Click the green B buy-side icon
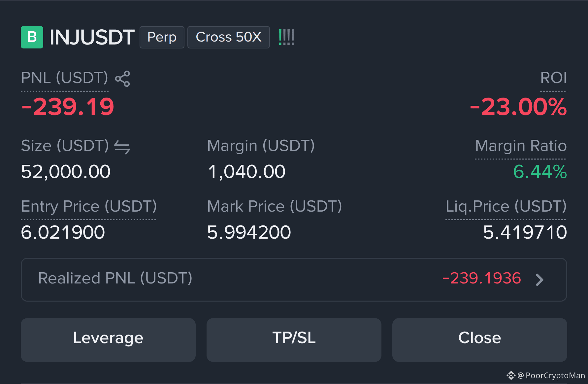The image size is (588, 384). click(32, 37)
